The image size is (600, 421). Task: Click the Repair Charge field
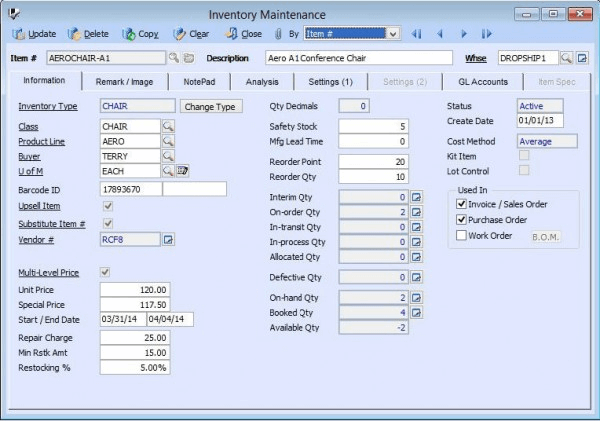[135, 338]
